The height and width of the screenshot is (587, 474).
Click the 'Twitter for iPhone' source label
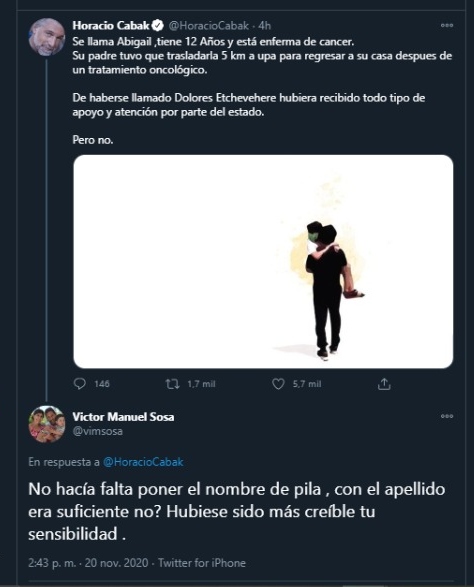(x=202, y=563)
